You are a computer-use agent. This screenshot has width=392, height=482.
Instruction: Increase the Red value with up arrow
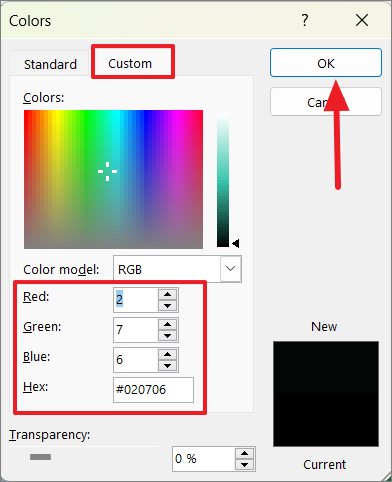[167, 294]
